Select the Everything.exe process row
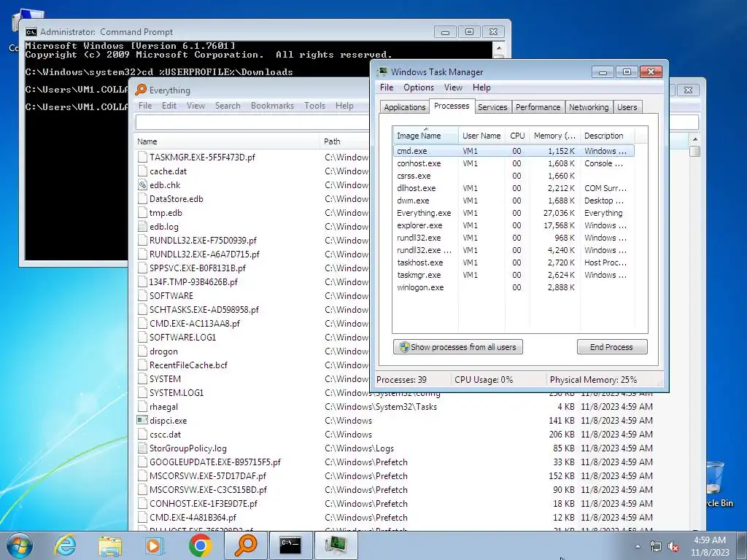The height and width of the screenshot is (560, 747). 514,213
